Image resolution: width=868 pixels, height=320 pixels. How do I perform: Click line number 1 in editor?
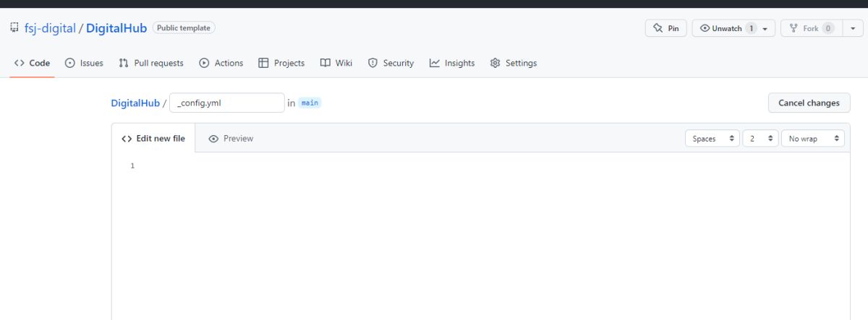(132, 166)
